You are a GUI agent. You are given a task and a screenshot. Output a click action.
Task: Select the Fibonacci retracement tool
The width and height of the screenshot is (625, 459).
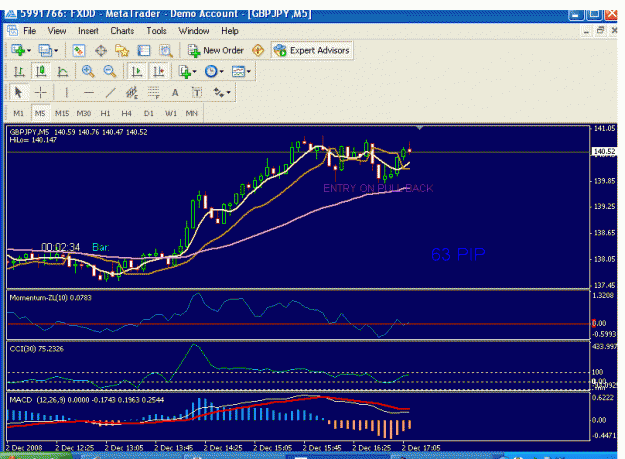tap(153, 93)
